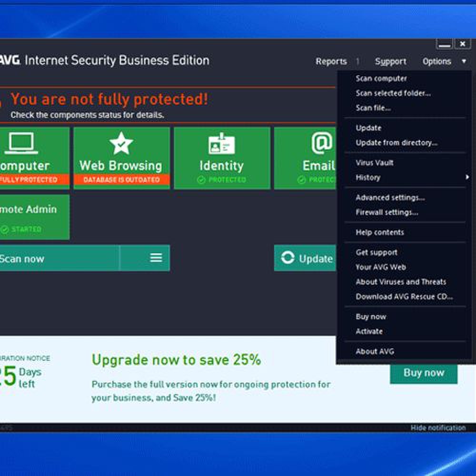Click the Database is outdated status bar
Viewport: 476px width, 476px height.
coord(121,180)
